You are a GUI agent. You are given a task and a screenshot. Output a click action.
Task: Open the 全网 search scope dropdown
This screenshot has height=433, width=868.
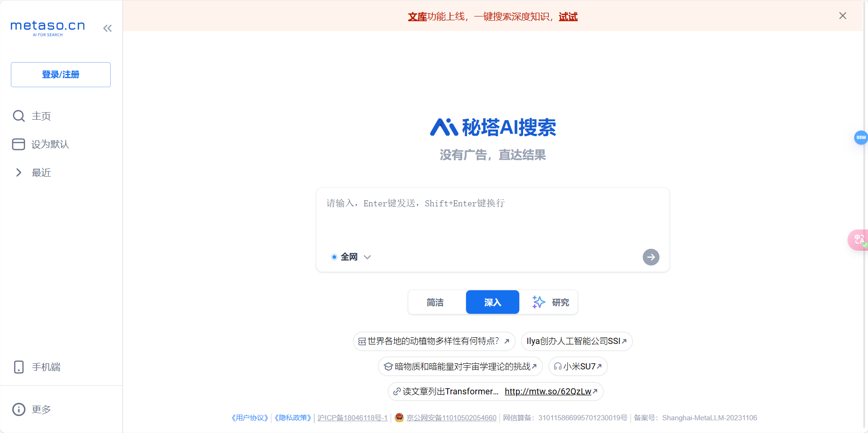[367, 257]
